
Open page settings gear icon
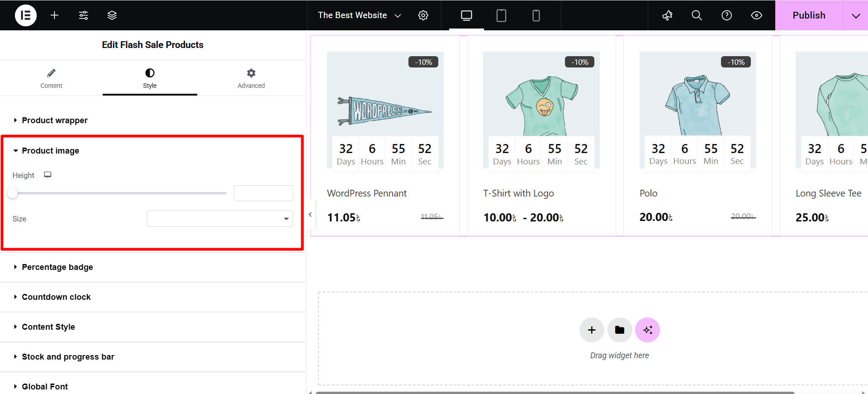[x=423, y=15]
